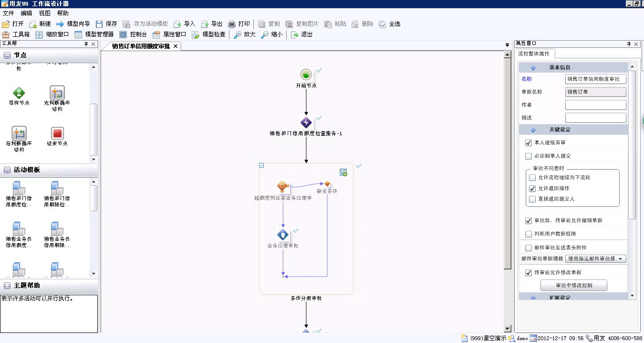The image size is (644, 343).
Task: Select the 开始节点 start node on canvas
Action: tap(306, 75)
